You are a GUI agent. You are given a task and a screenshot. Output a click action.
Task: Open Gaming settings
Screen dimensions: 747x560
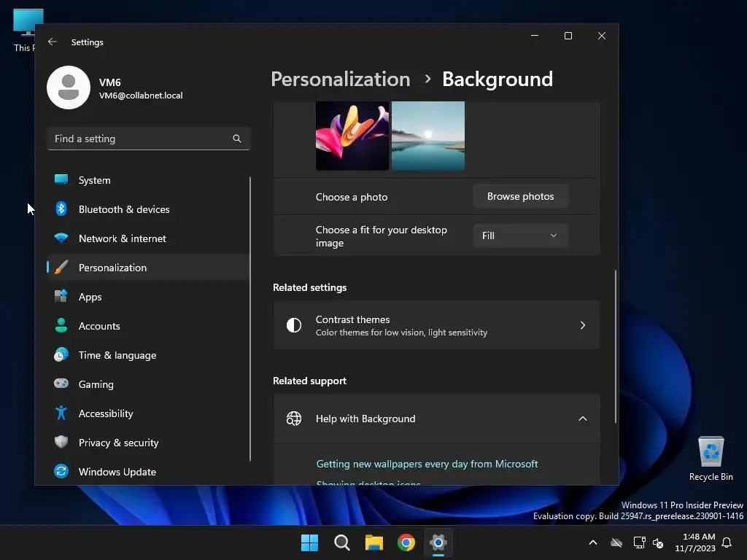[x=148, y=384]
